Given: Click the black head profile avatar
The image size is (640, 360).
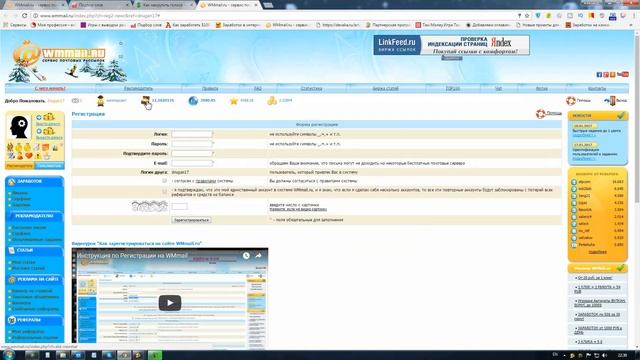Looking at the screenshot, I should (19, 127).
